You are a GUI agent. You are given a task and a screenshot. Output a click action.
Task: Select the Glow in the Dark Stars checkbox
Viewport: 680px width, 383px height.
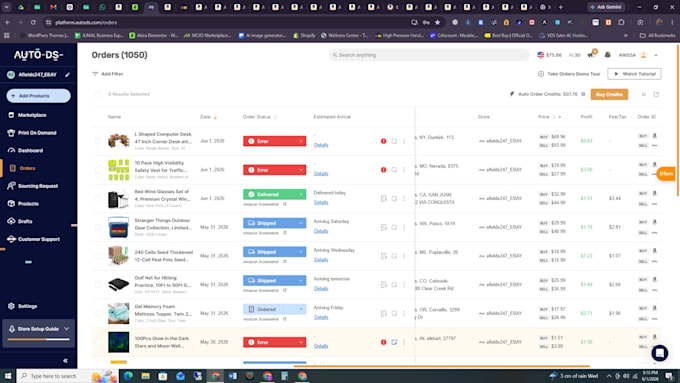point(98,342)
